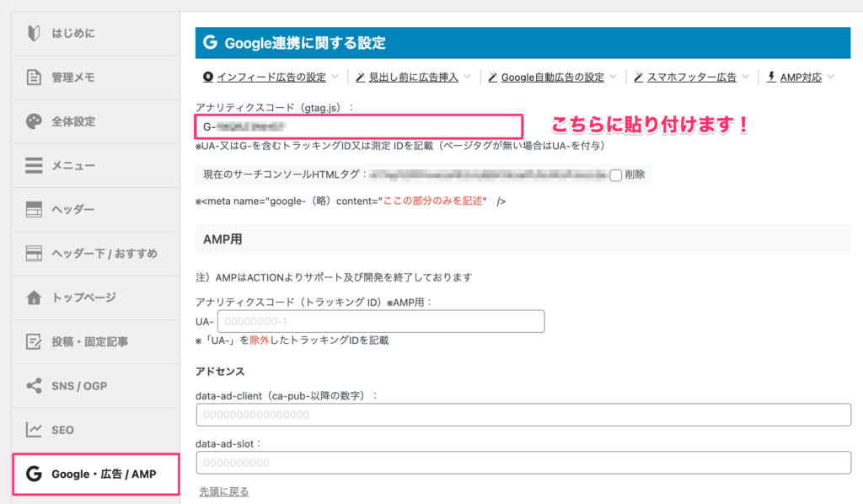The width and height of the screenshot is (863, 504).
Task: Click the edit icon for 投稿・固定記事
Action: [34, 342]
